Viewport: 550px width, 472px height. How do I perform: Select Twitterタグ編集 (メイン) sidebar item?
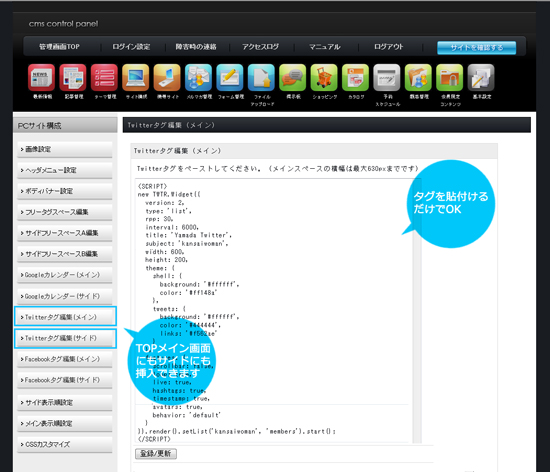(65, 317)
